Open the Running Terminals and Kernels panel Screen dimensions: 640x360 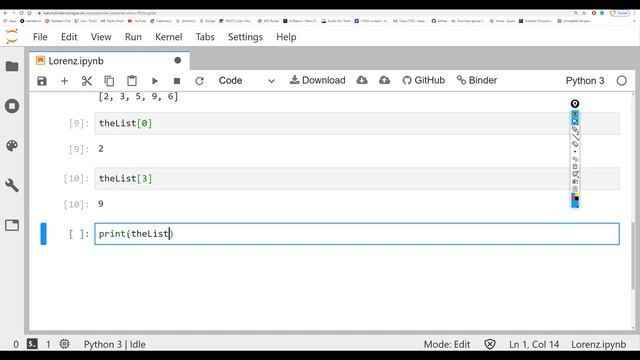pos(12,106)
